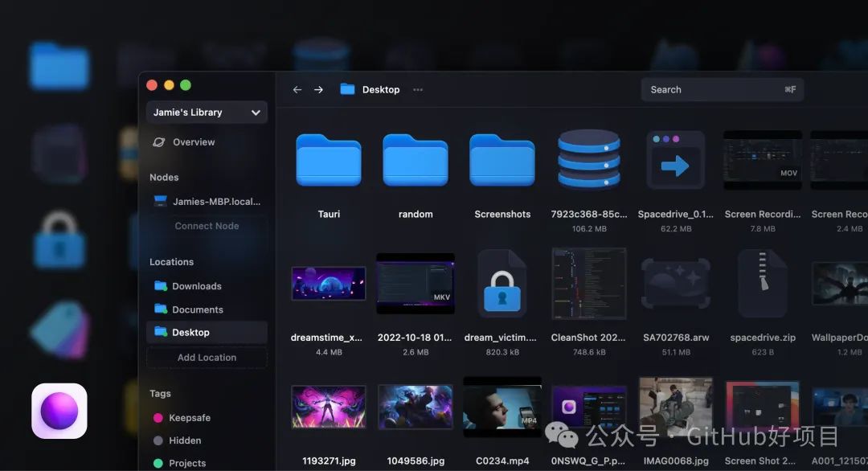868x471 pixels.
Task: Go back with the left arrow
Action: [297, 90]
